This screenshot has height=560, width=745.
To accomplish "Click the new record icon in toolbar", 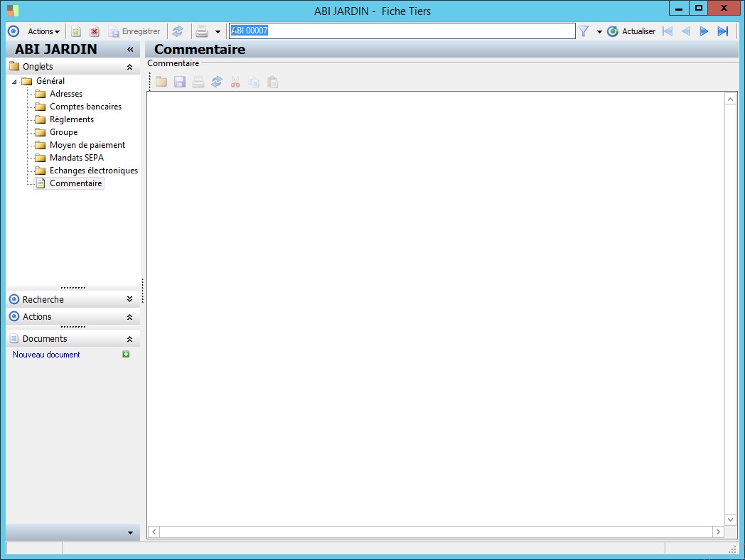I will (x=75, y=31).
